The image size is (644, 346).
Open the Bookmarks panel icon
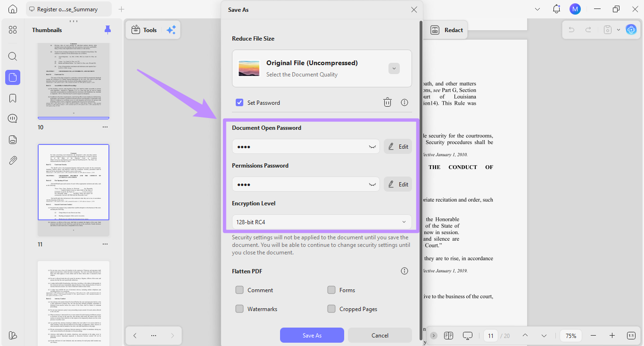click(13, 98)
